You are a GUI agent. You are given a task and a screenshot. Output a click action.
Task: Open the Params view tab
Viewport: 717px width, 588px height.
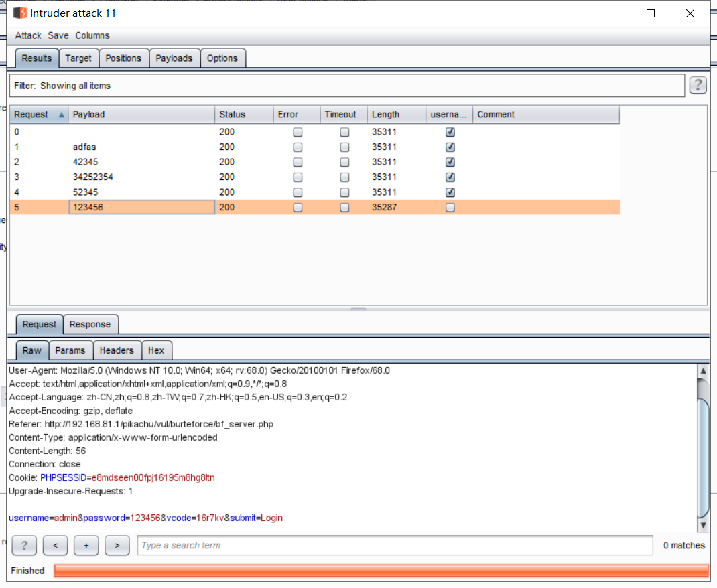pyautogui.click(x=70, y=350)
